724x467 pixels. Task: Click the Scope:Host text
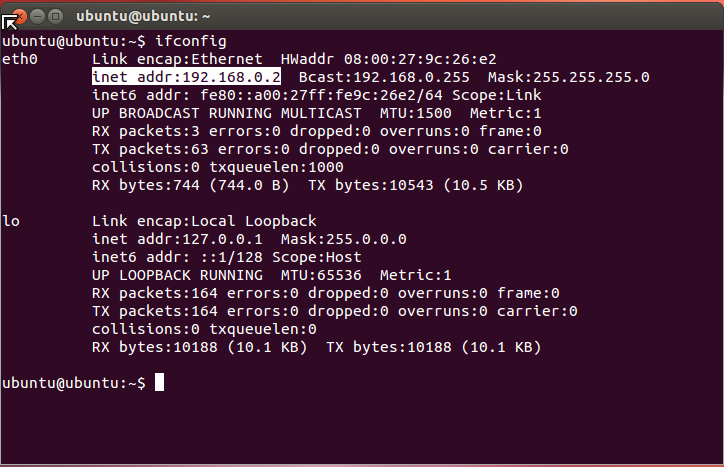317,257
